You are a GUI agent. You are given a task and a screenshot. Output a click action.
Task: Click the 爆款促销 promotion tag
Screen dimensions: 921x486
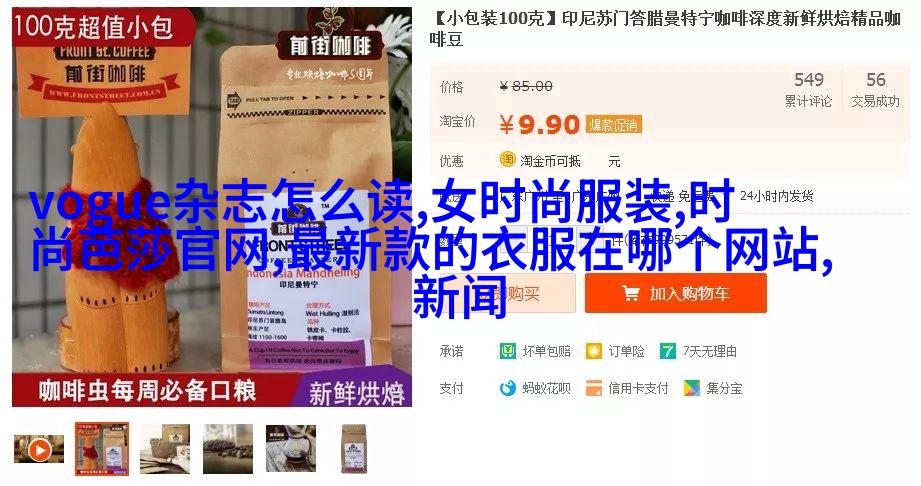614,125
